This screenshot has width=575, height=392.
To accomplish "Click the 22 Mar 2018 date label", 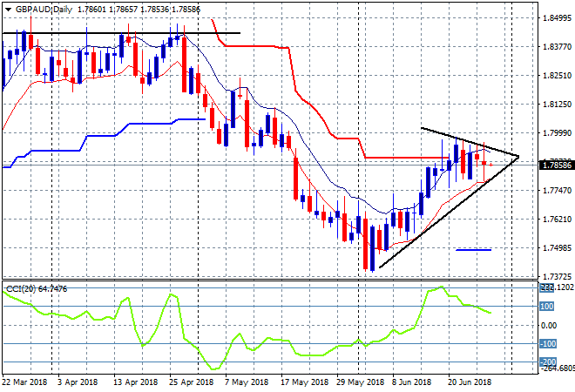I will [24, 382].
